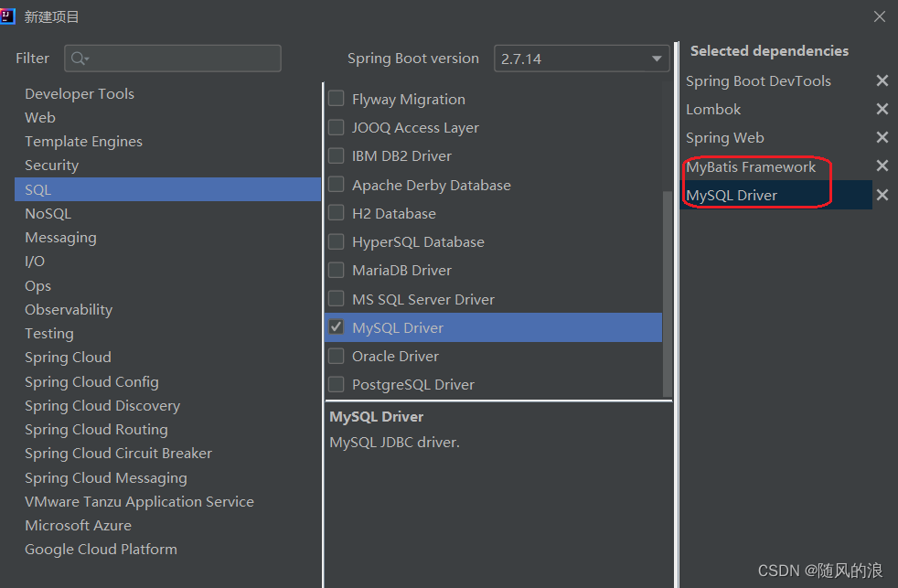Remove MyBatis Framework dependency with X icon

pyautogui.click(x=882, y=166)
